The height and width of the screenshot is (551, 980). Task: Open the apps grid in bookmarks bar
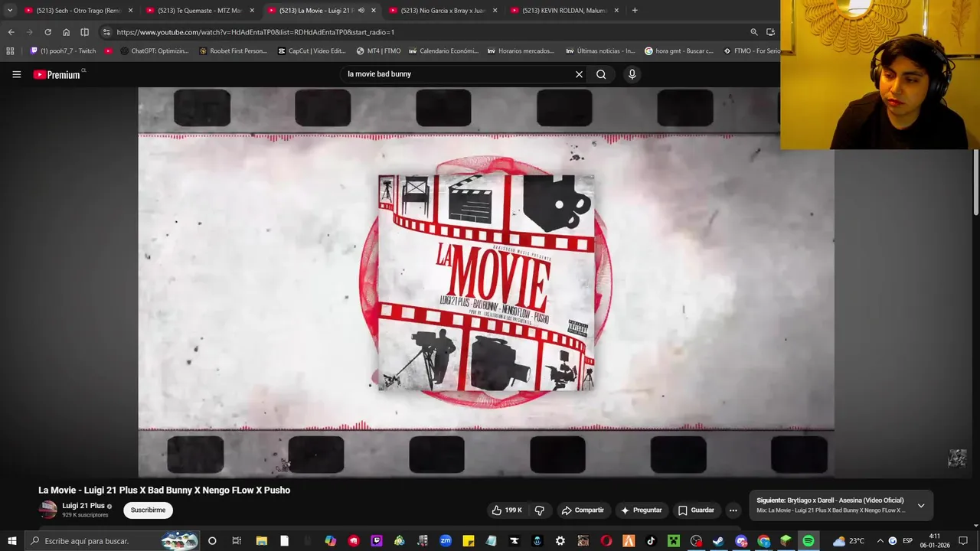coord(10,51)
